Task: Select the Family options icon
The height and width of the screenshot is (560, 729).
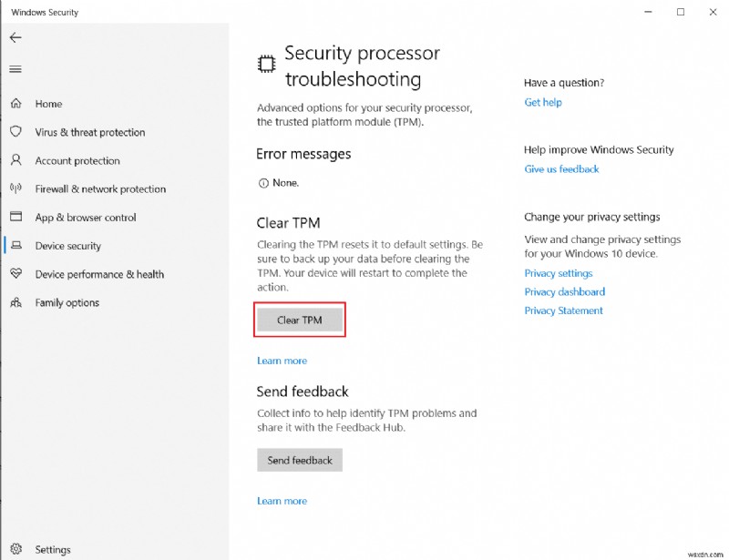Action: [15, 302]
